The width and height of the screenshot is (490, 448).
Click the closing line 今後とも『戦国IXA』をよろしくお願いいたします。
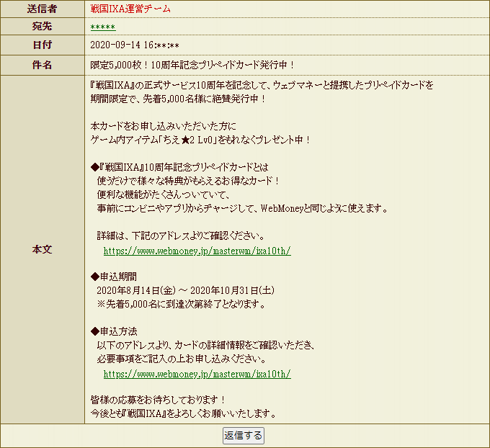[x=184, y=413]
